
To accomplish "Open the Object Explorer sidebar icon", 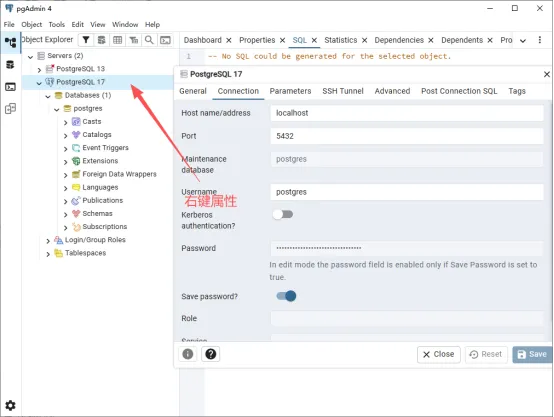I will (x=11, y=42).
